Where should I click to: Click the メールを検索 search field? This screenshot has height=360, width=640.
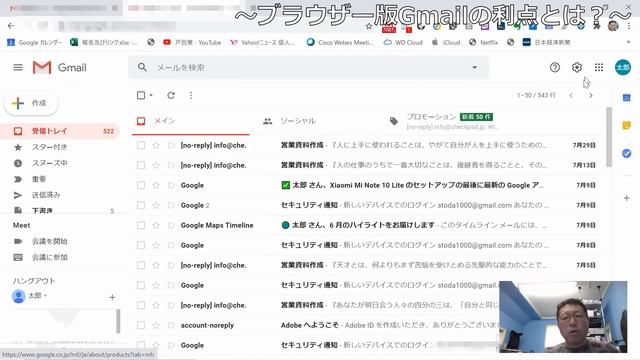pyautogui.click(x=308, y=67)
